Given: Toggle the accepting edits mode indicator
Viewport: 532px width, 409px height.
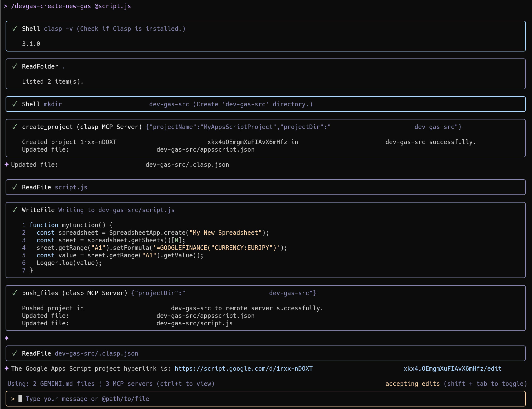Looking at the screenshot, I should (412, 384).
